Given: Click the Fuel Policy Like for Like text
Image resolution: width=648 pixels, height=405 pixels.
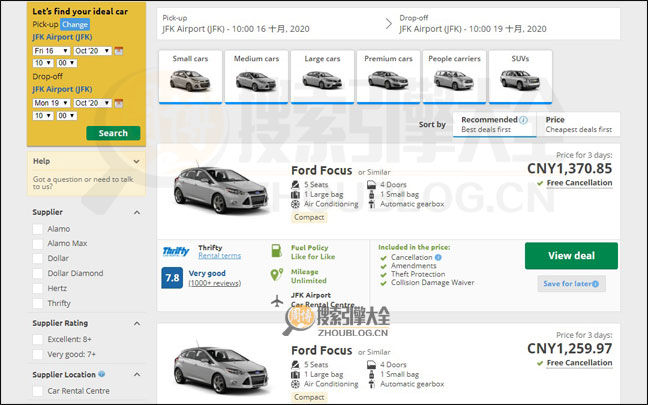Looking at the screenshot, I should pyautogui.click(x=313, y=252).
